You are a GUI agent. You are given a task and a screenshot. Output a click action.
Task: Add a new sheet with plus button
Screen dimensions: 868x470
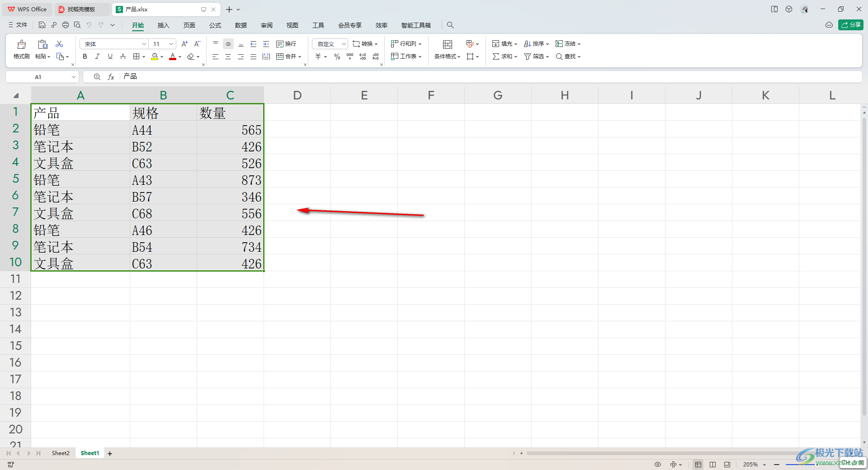[110, 453]
